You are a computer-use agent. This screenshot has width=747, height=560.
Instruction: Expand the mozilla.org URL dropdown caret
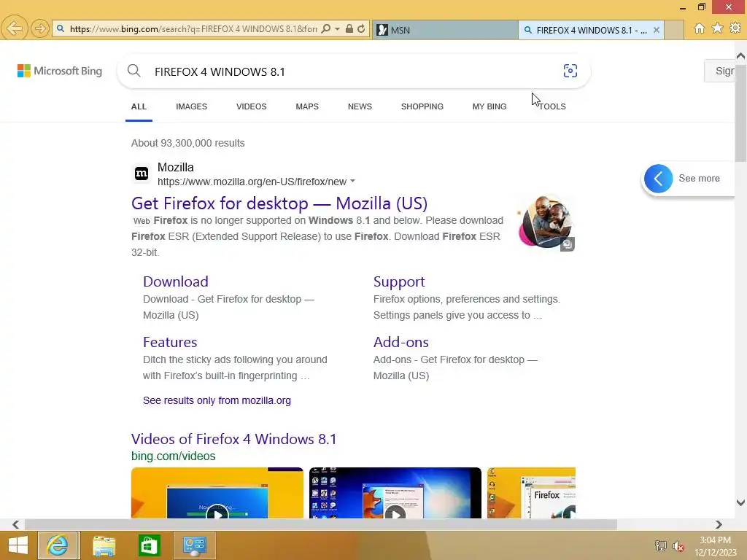pyautogui.click(x=352, y=181)
